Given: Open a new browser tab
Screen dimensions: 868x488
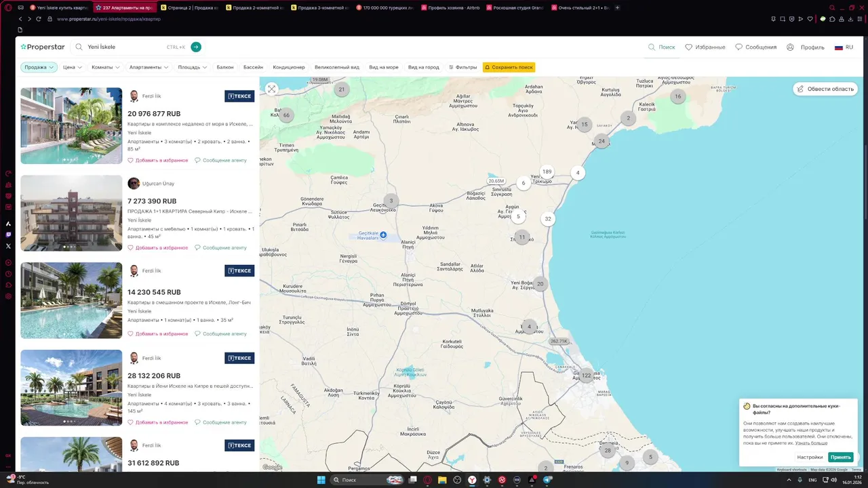Looking at the screenshot, I should click(617, 7).
